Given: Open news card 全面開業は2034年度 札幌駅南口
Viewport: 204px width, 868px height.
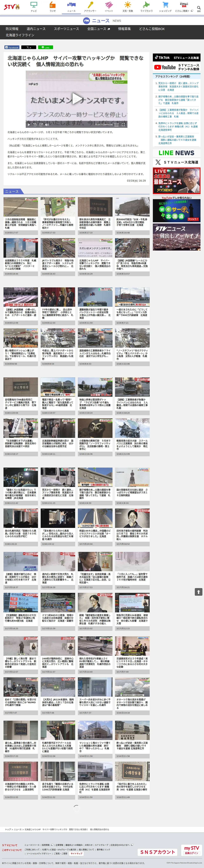Looking at the screenshot, I should point(20,257).
